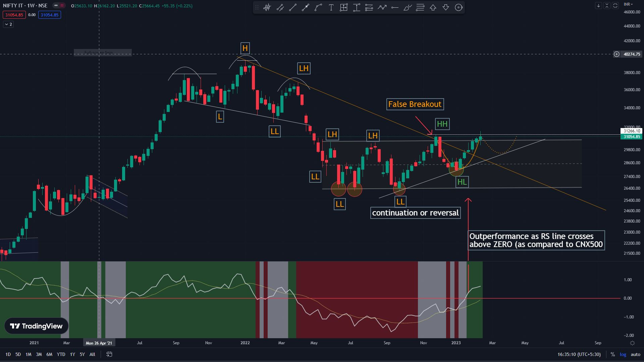
Task: Select the 1M time range
Action: pyautogui.click(x=29, y=354)
